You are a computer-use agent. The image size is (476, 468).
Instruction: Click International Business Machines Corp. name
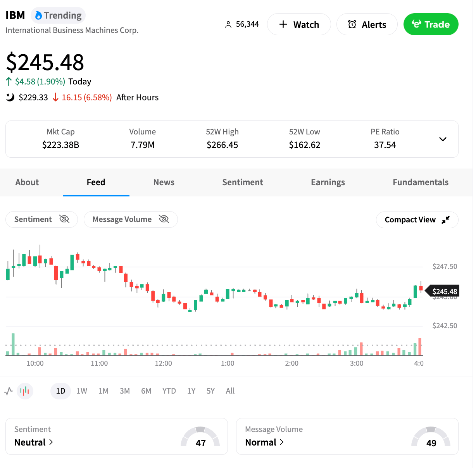pyautogui.click(x=72, y=30)
